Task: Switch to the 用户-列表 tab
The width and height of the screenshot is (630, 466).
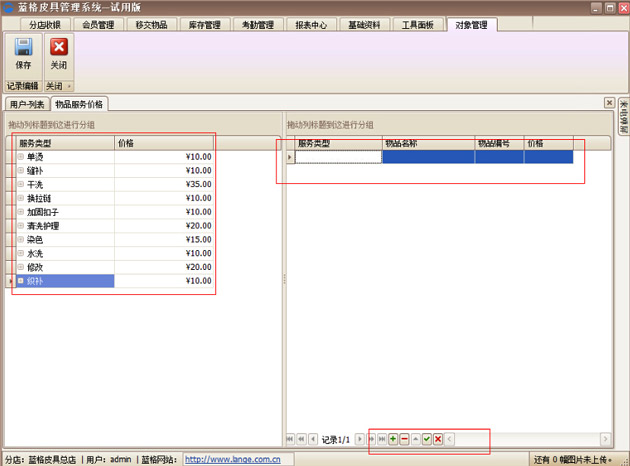Action: pos(27,104)
